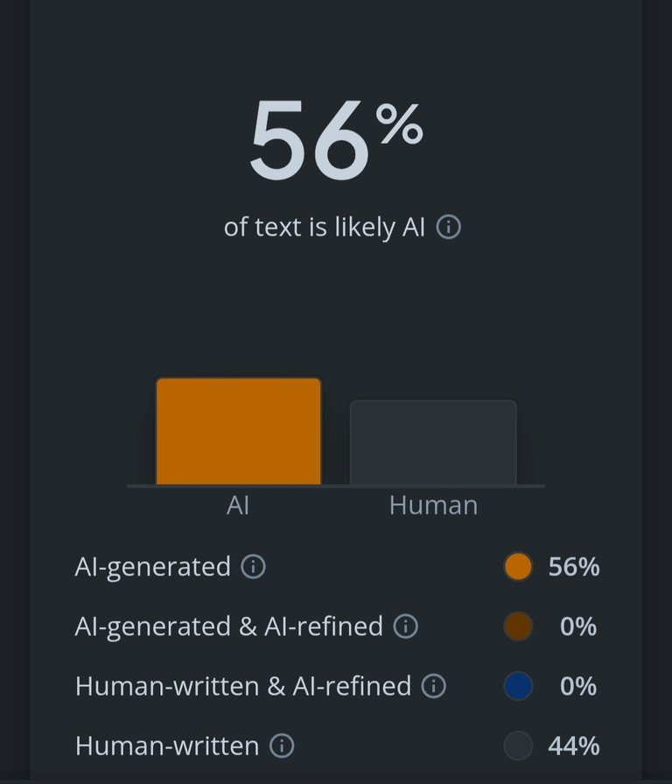Select the 'Human-written & AI-refined' label

tap(243, 686)
